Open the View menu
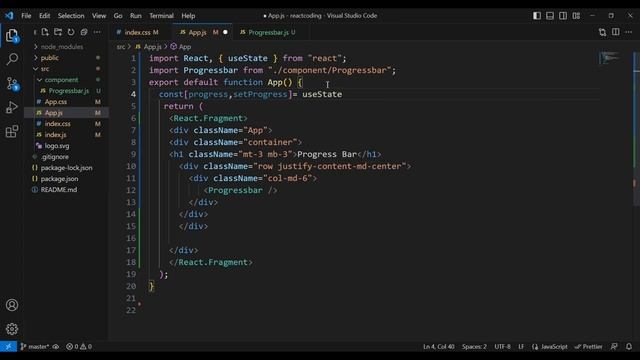Screen dimensions: 640x360 (x=99, y=16)
